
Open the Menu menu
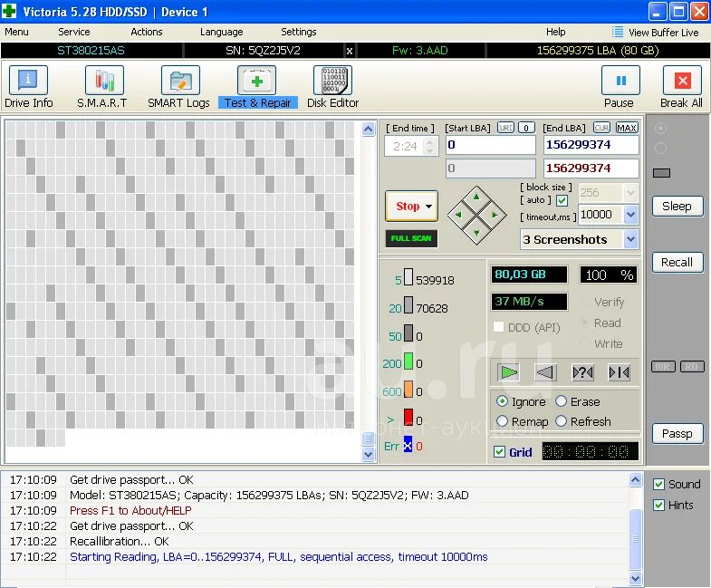click(x=16, y=32)
